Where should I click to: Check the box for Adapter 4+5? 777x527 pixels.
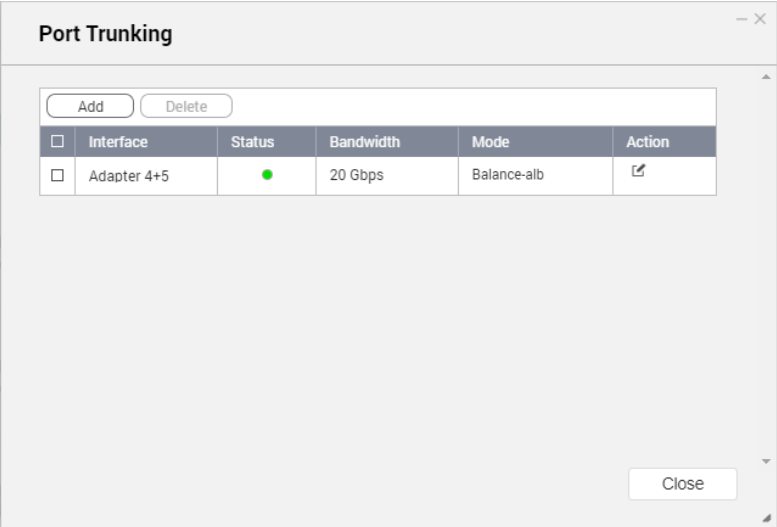[57, 175]
